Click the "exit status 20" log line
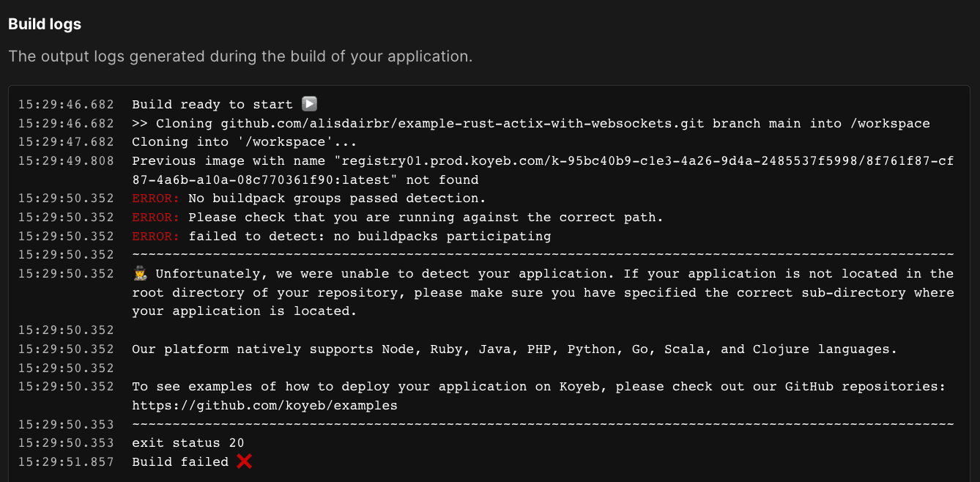980x482 pixels. click(188, 443)
